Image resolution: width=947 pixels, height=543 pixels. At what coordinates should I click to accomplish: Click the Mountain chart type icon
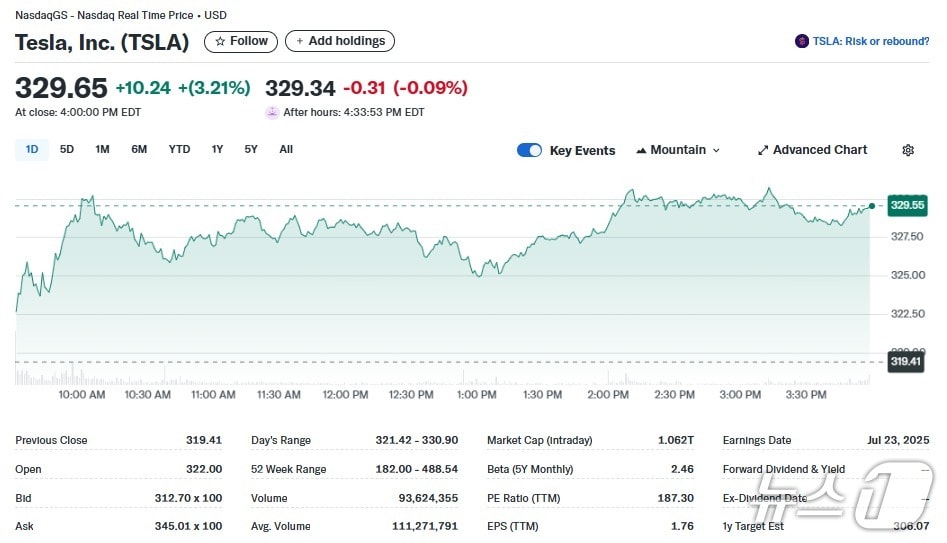coord(641,150)
